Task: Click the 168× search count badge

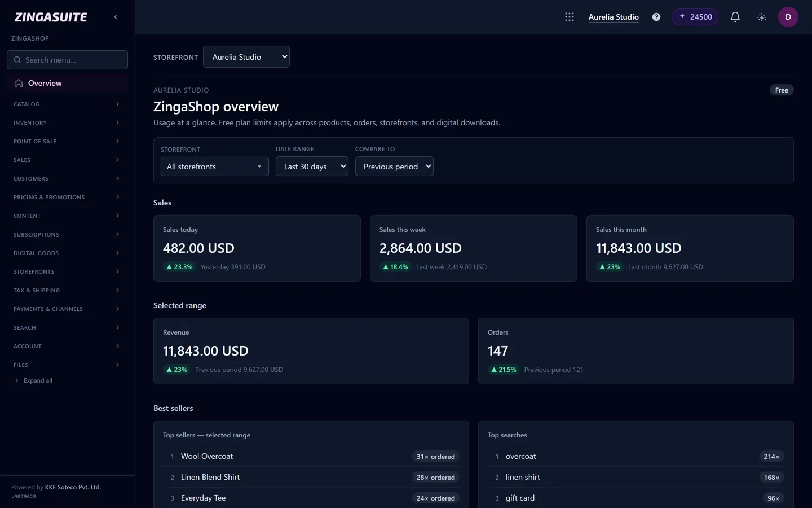Action: click(x=771, y=478)
